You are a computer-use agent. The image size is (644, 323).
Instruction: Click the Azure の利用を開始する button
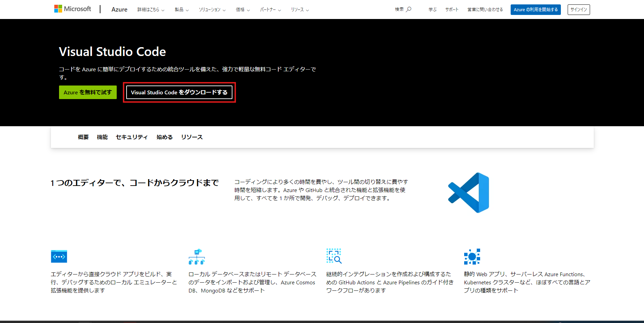(535, 9)
